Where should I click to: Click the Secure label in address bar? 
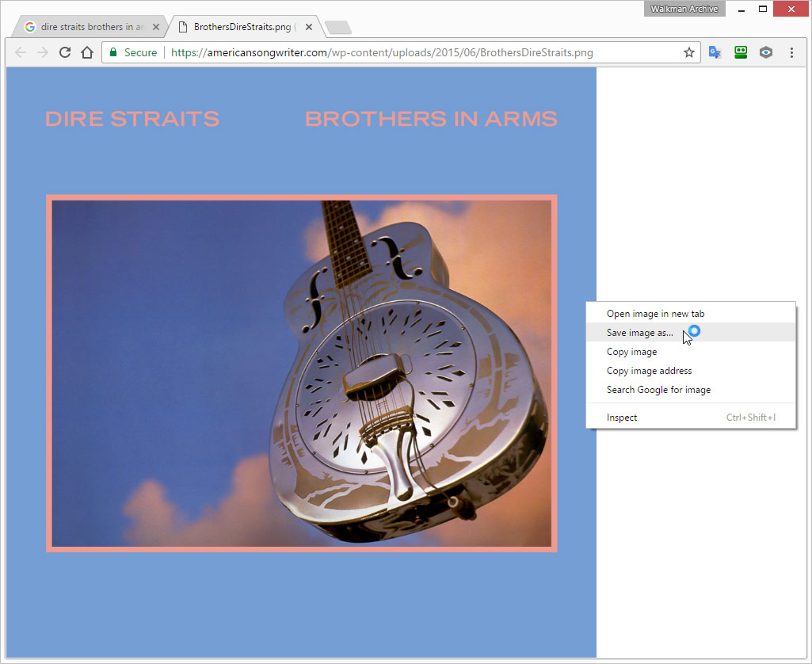(x=140, y=52)
